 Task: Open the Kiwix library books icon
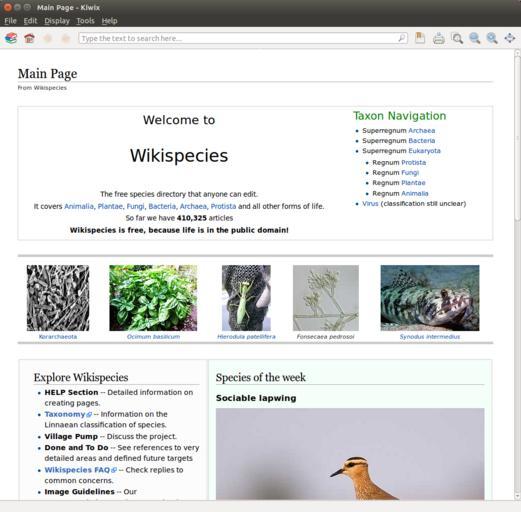[11, 38]
